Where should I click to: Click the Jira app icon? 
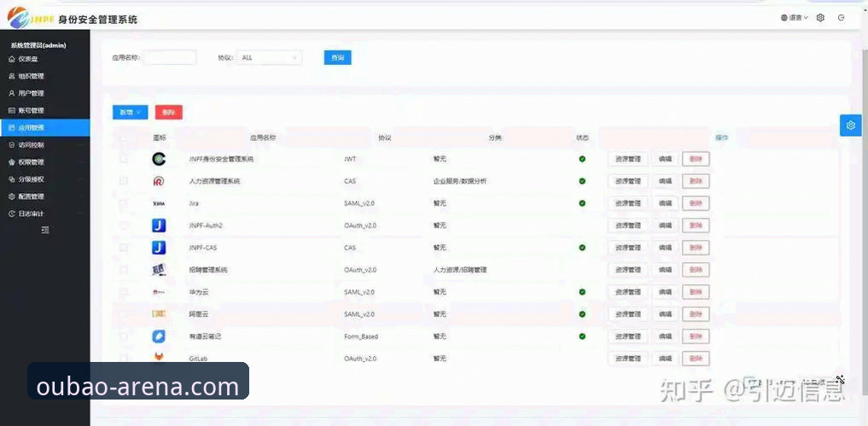pos(159,203)
